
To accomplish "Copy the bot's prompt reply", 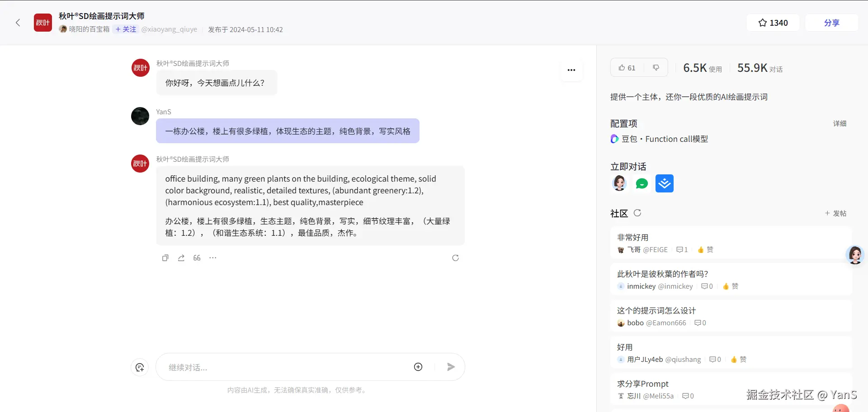I will (x=165, y=258).
